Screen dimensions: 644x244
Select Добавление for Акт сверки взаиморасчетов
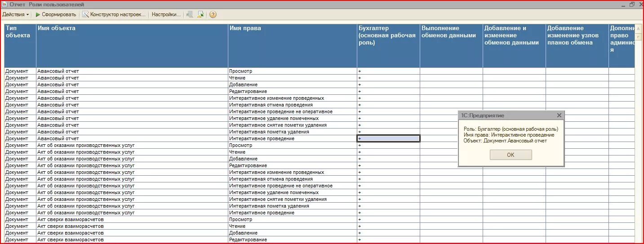tap(293, 233)
